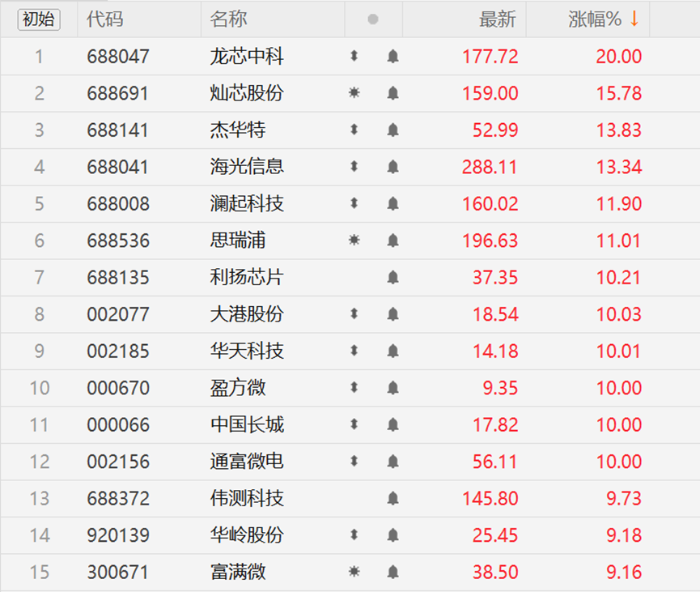Toggle the alert bell beside 思瑞浦
This screenshot has height=592, width=700.
click(x=392, y=241)
